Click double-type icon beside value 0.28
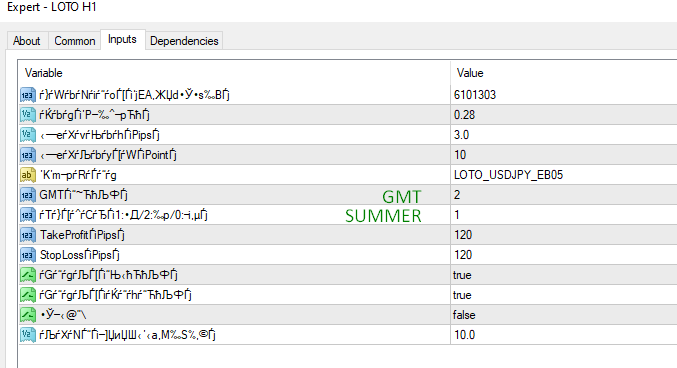677x368 pixels. point(28,115)
